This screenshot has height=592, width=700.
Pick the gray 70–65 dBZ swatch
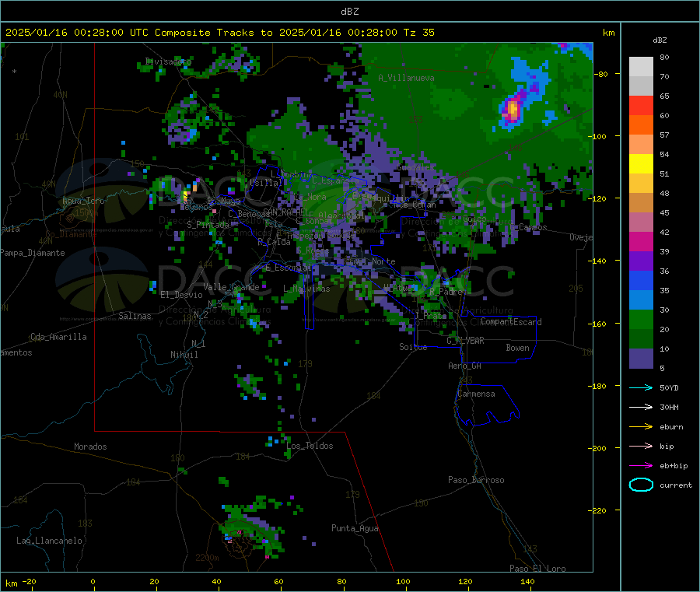point(641,86)
